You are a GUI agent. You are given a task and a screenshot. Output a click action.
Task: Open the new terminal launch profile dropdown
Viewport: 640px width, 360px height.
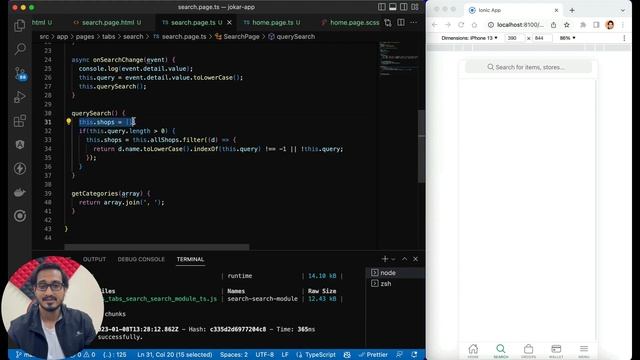(x=393, y=259)
